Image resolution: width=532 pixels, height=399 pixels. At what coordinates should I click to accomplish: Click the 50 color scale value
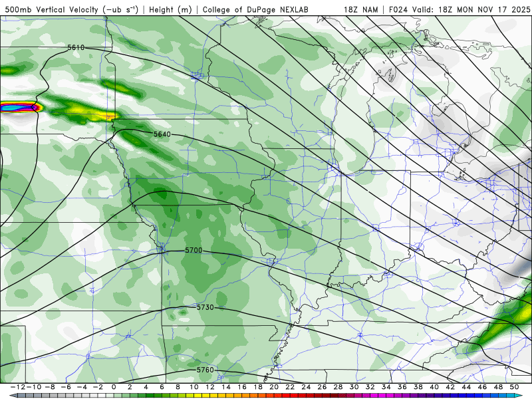tap(514, 387)
